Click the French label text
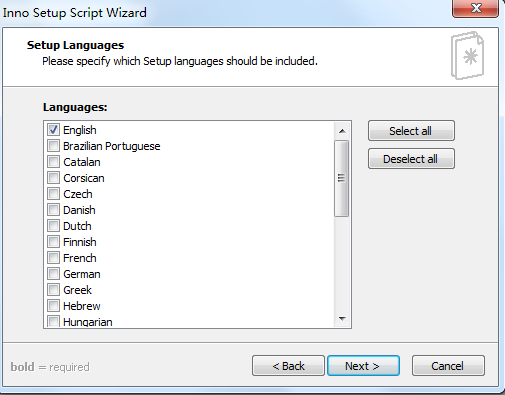This screenshot has height=395, width=505. tap(80, 258)
